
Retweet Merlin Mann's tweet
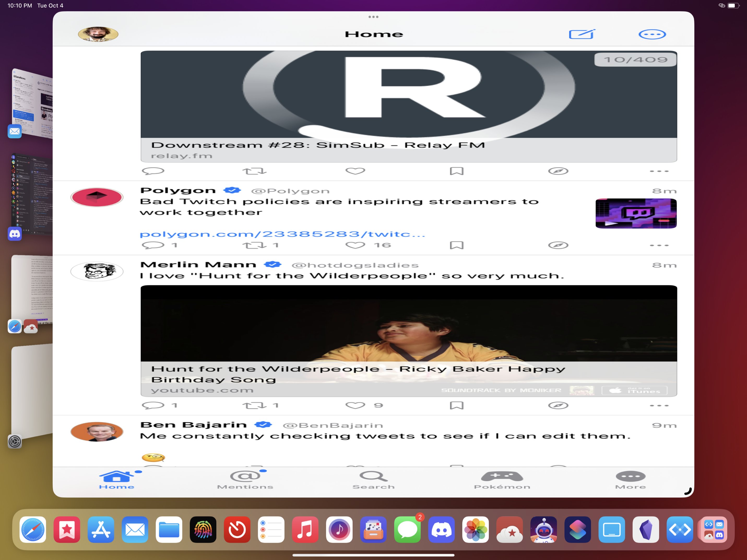click(254, 405)
